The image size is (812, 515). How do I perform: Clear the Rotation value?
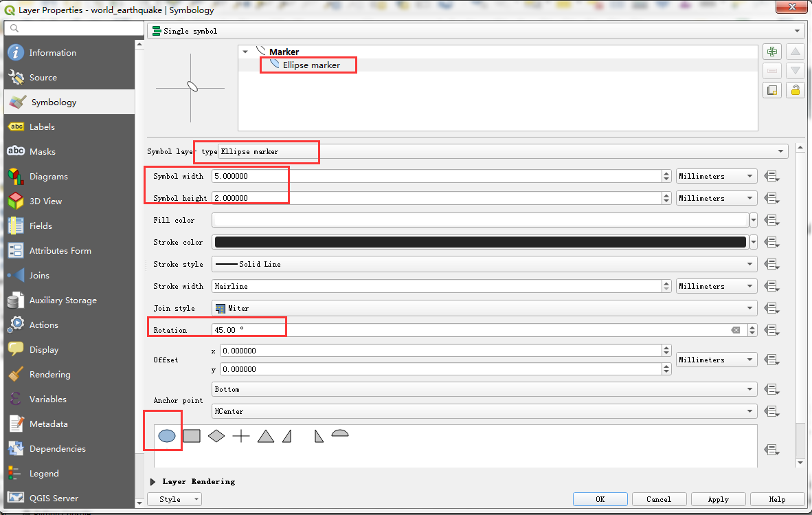[x=735, y=330]
